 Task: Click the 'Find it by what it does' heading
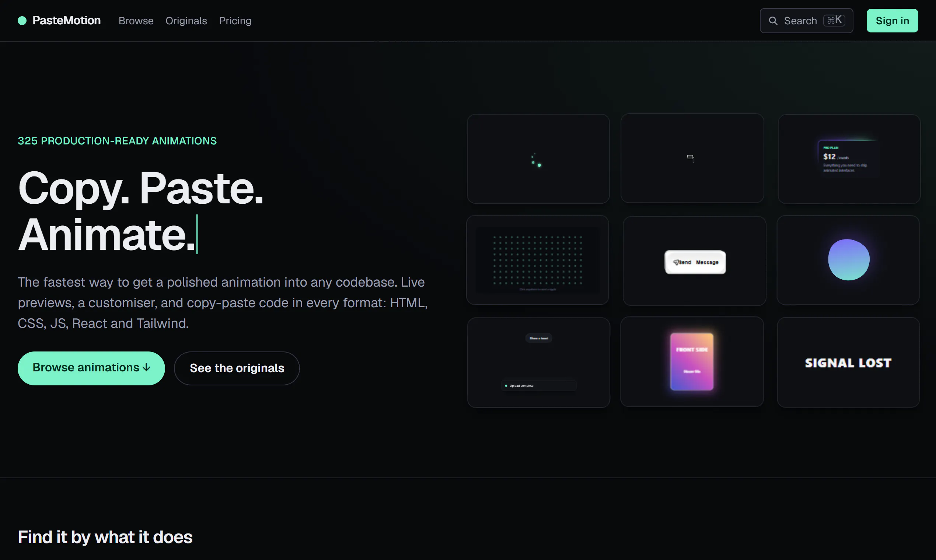[105, 537]
